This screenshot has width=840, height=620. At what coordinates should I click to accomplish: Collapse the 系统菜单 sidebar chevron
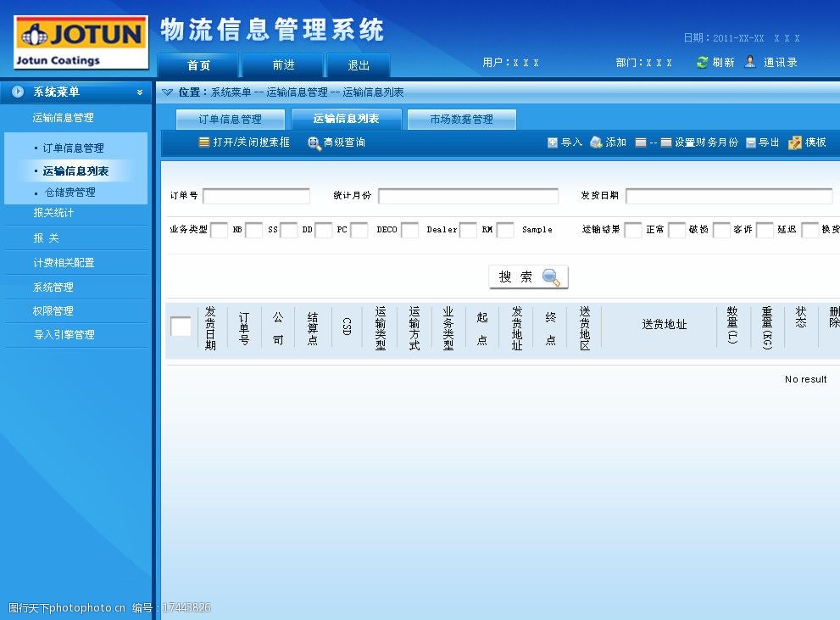(x=140, y=92)
